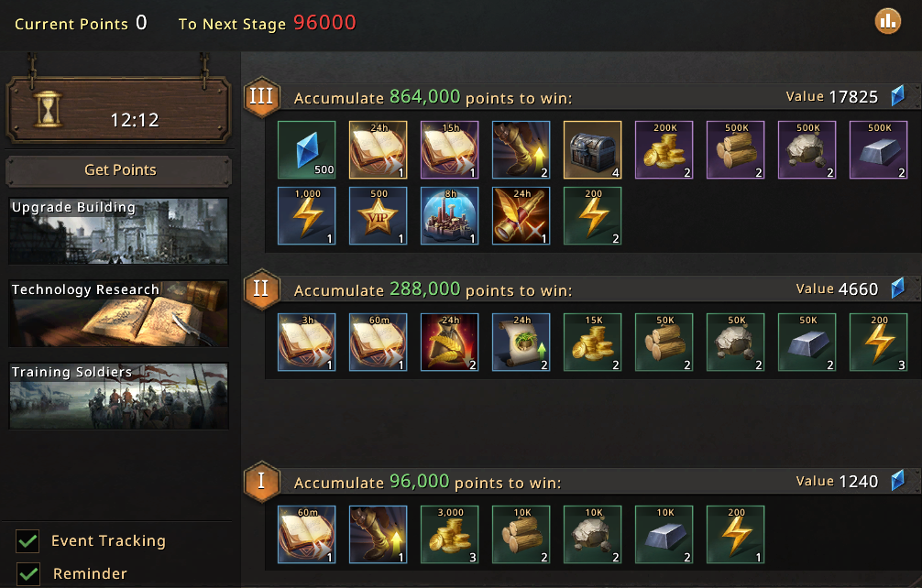
Task: Toggle the Event Tracking checkbox
Action: point(27,541)
